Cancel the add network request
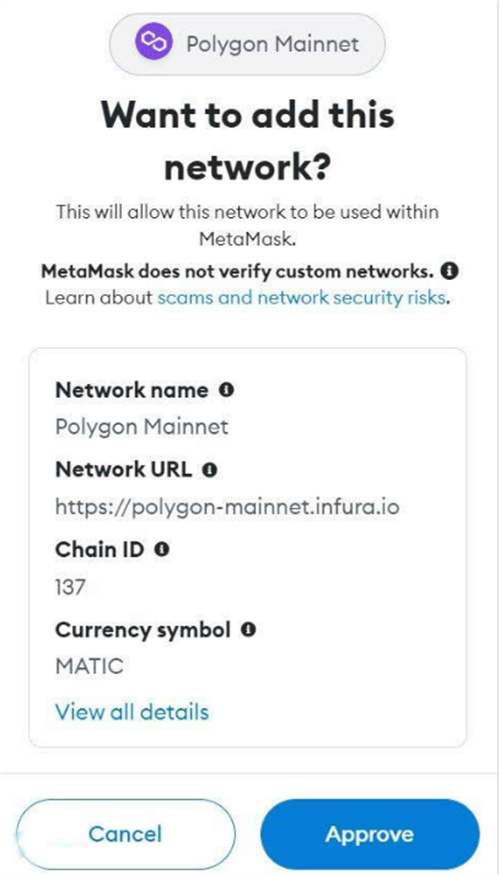This screenshot has height=875, width=500. tap(126, 834)
